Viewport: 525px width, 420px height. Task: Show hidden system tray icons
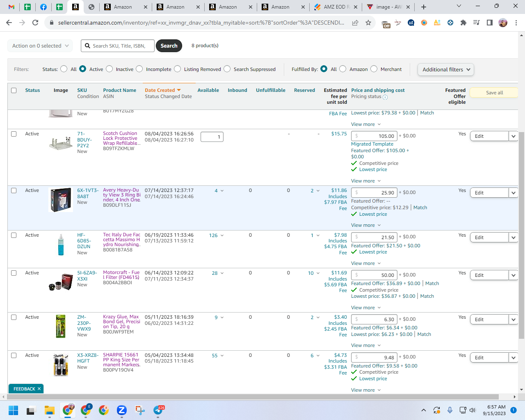[424, 410]
